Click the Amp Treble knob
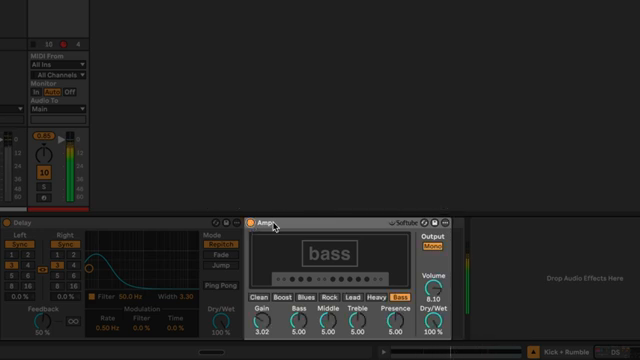 coord(357,321)
